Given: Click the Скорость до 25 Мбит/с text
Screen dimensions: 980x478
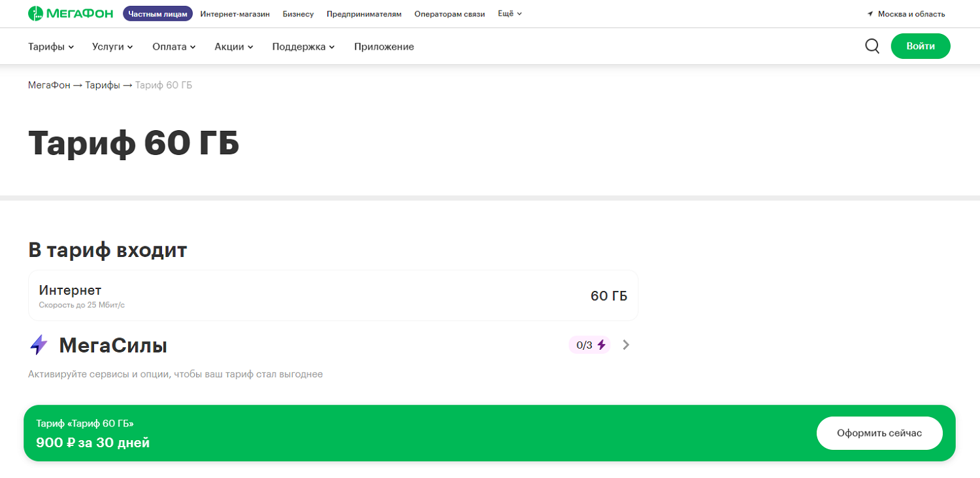Looking at the screenshot, I should click(x=82, y=305).
